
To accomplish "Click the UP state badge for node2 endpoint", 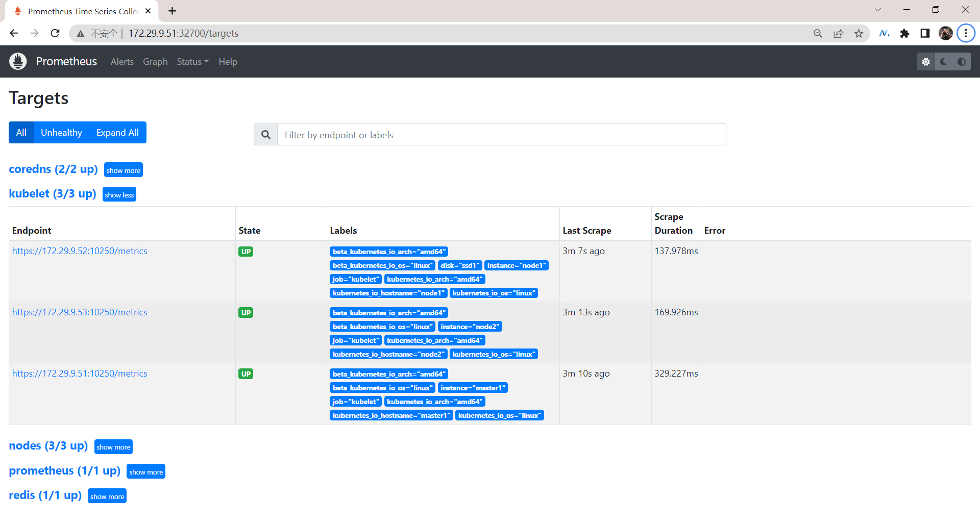I will pyautogui.click(x=246, y=313).
